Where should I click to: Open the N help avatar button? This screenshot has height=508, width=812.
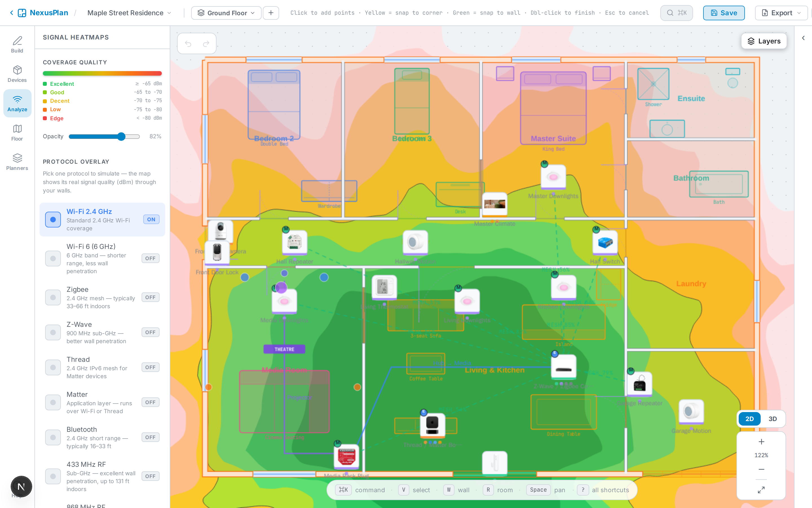(21, 487)
